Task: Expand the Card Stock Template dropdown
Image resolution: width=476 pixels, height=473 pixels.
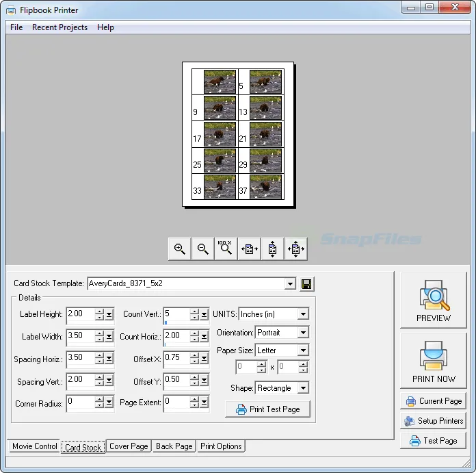Action: pyautogui.click(x=290, y=284)
